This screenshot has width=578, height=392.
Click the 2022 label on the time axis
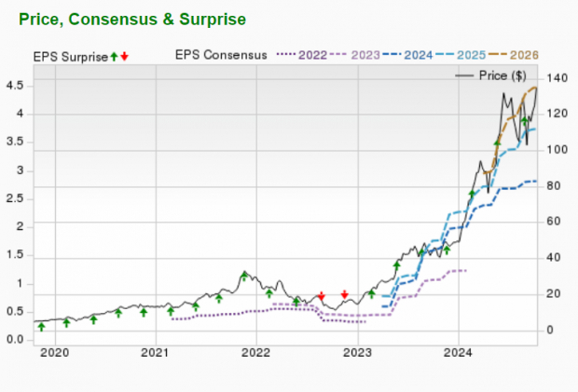pos(255,353)
